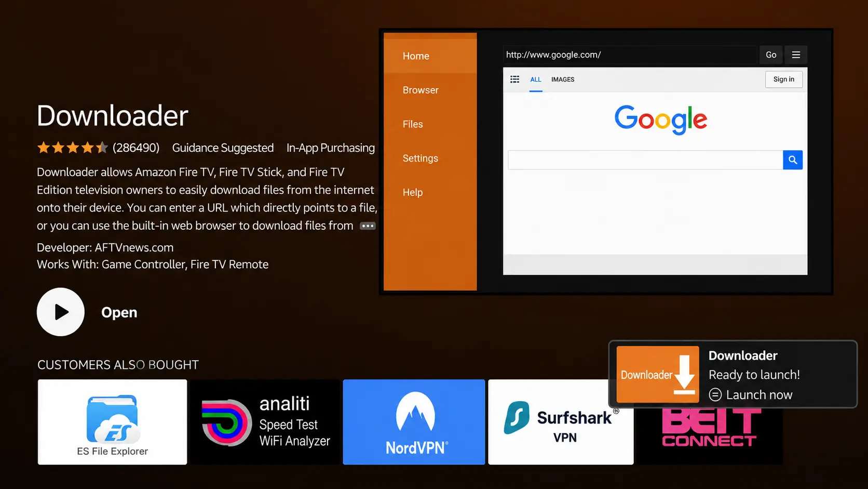Click the Launch now menu icon
Screen dimensions: 868x489
pos(715,395)
